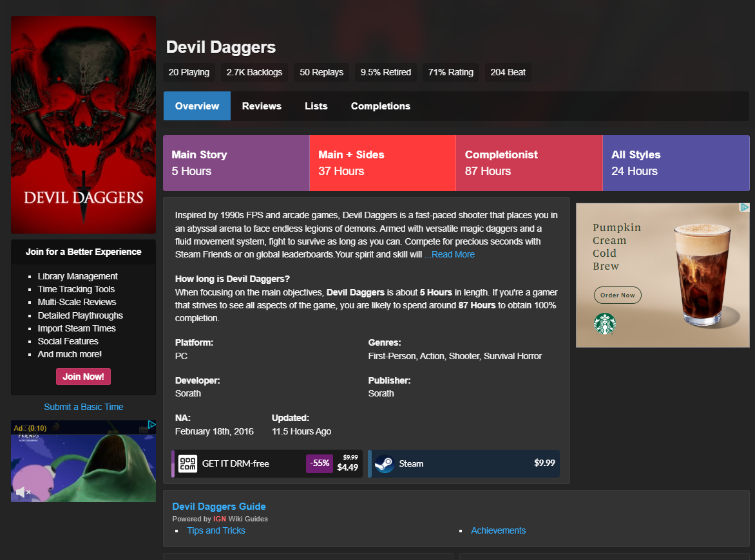
Task: Unmute the video ad speaker icon
Action: [x=23, y=492]
